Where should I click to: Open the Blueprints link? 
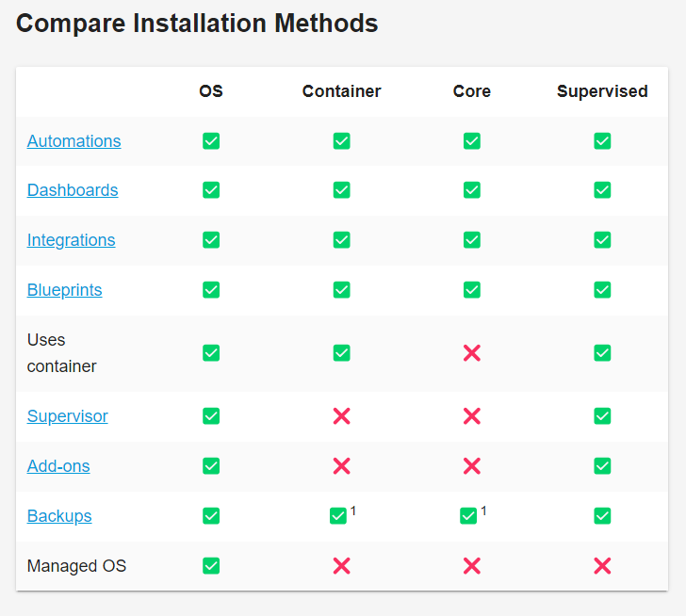point(65,290)
